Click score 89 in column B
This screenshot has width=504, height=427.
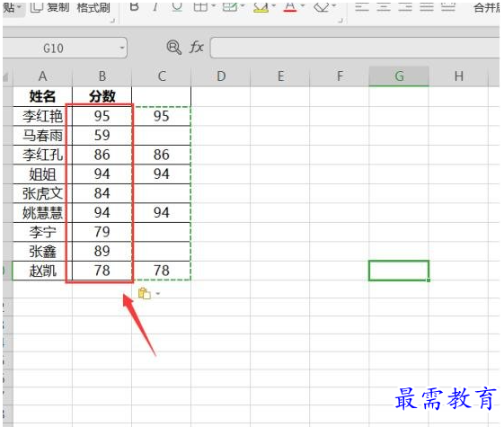point(102,251)
